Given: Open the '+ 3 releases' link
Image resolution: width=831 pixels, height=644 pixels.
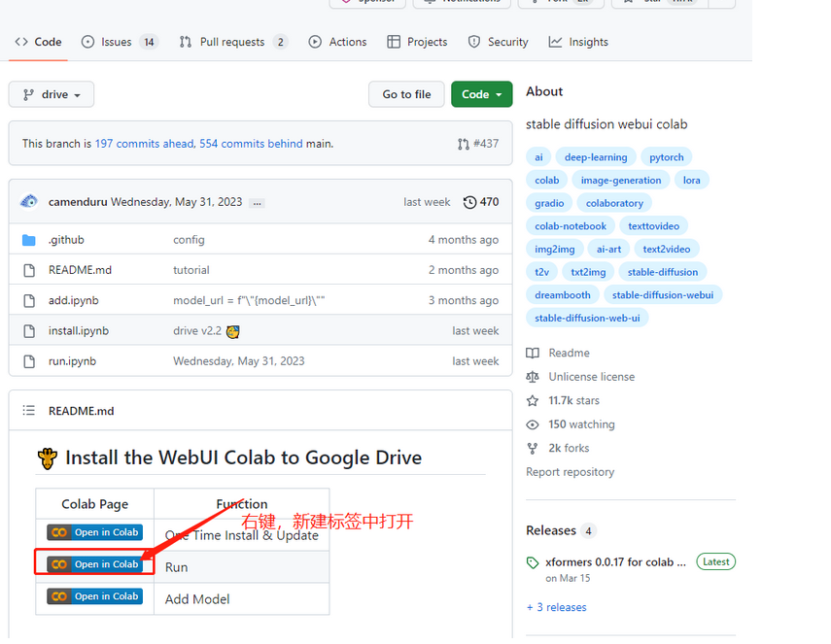Looking at the screenshot, I should pyautogui.click(x=557, y=607).
